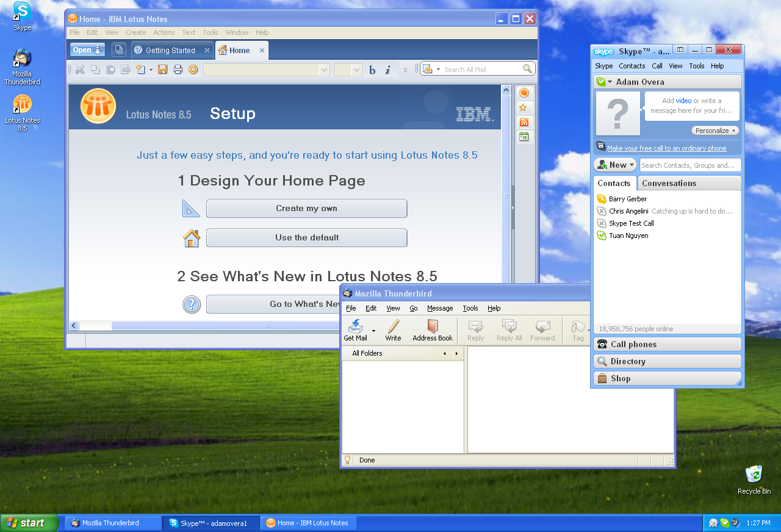Click the Call phones button in Skype
This screenshot has height=532, width=781.
coord(668,344)
